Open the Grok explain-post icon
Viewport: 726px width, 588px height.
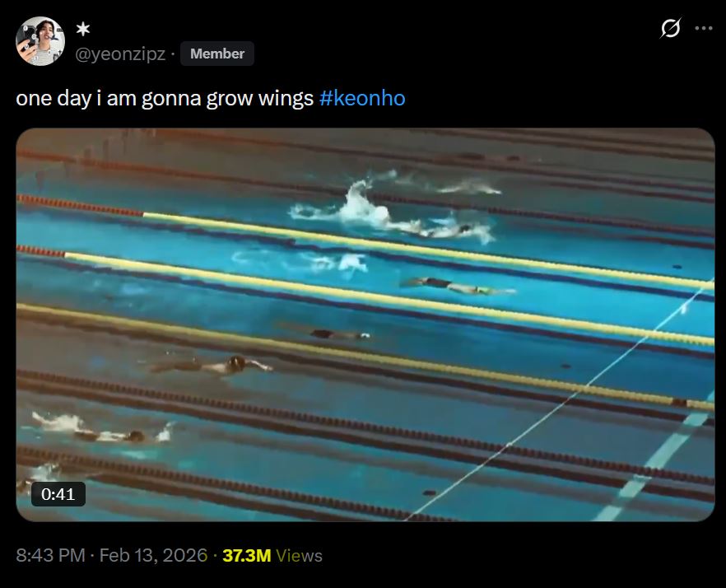click(x=670, y=28)
